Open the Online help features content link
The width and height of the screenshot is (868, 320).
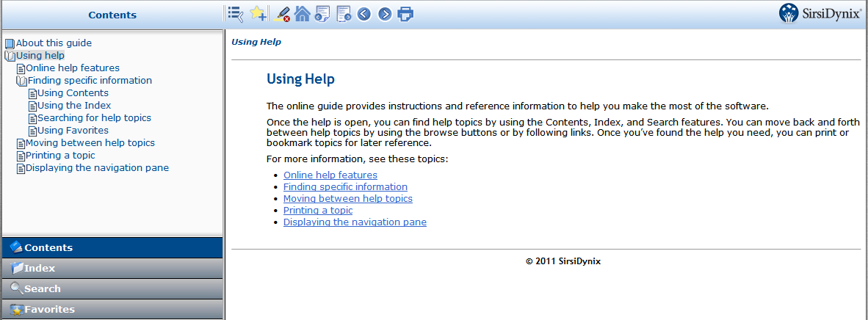(x=330, y=175)
